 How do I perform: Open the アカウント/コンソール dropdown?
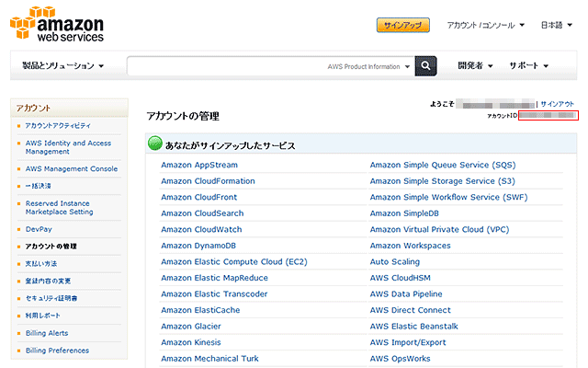486,25
